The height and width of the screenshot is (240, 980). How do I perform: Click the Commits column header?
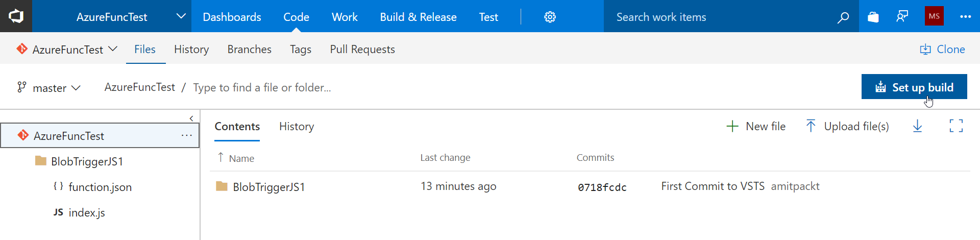595,158
